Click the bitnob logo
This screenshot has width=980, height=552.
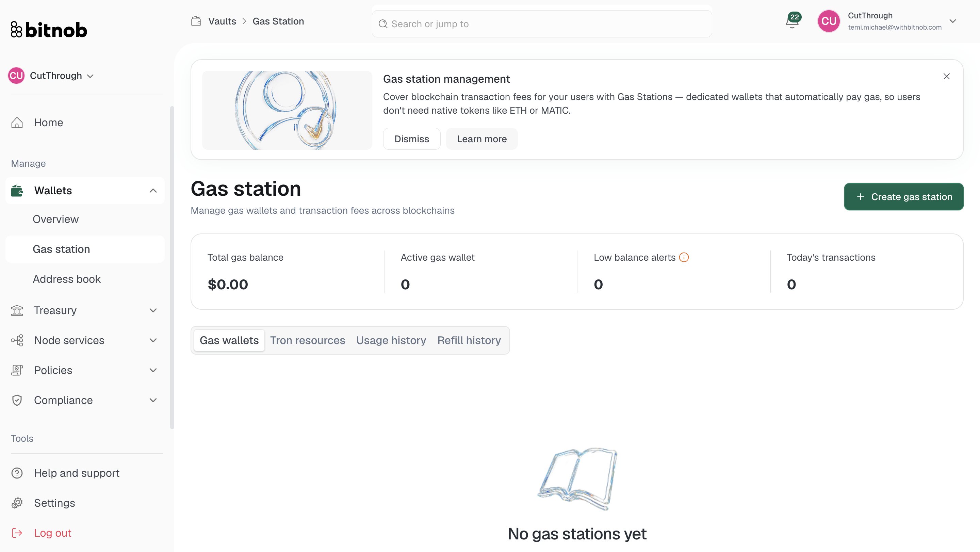tap(49, 30)
